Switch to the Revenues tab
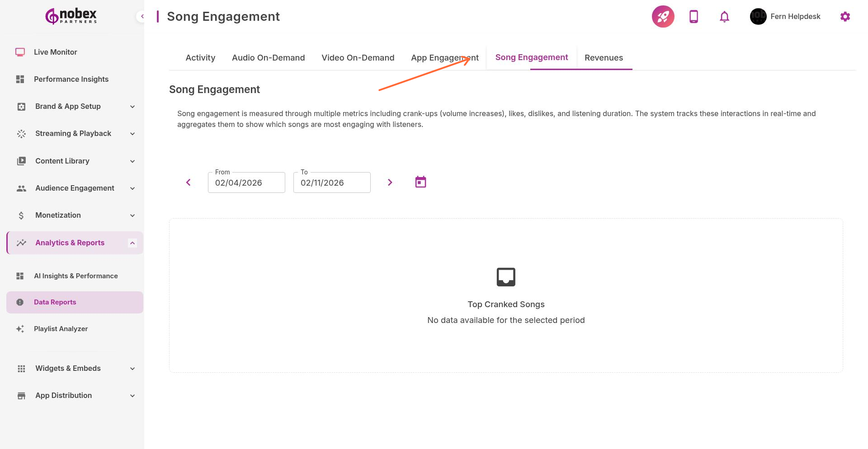 [604, 57]
